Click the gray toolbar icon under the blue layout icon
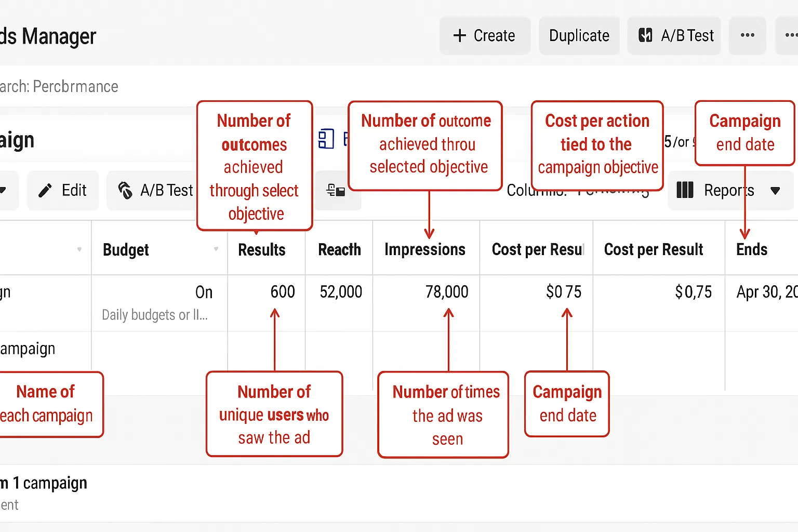The width and height of the screenshot is (798, 532). tap(336, 191)
